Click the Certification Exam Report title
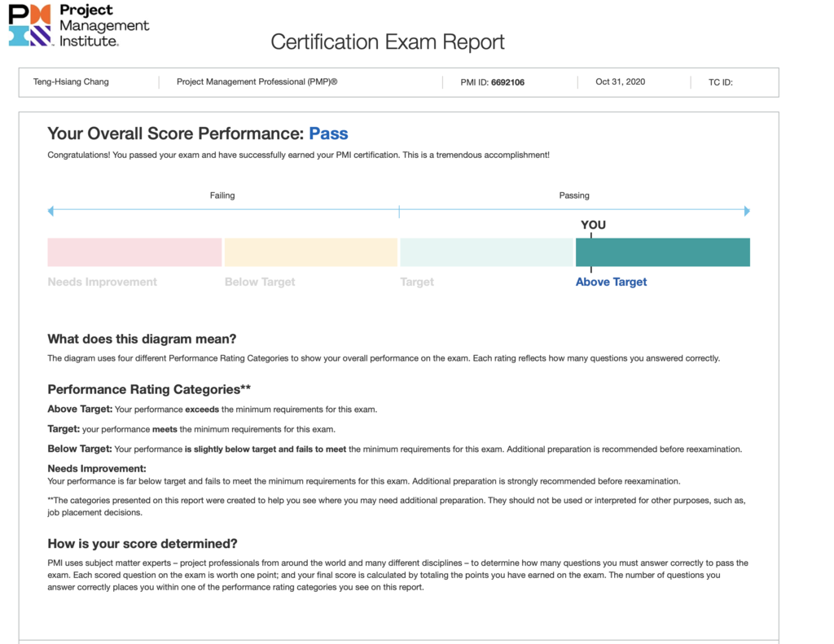Image resolution: width=834 pixels, height=644 pixels. pyautogui.click(x=388, y=42)
